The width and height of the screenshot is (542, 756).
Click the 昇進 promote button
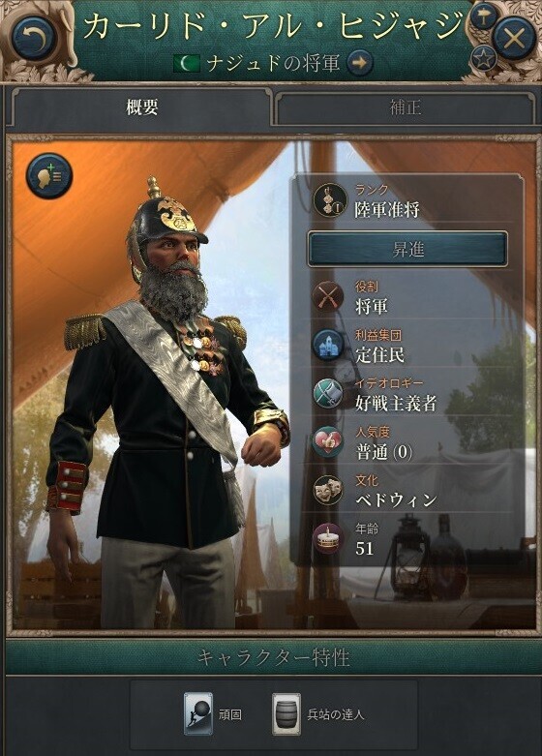407,250
